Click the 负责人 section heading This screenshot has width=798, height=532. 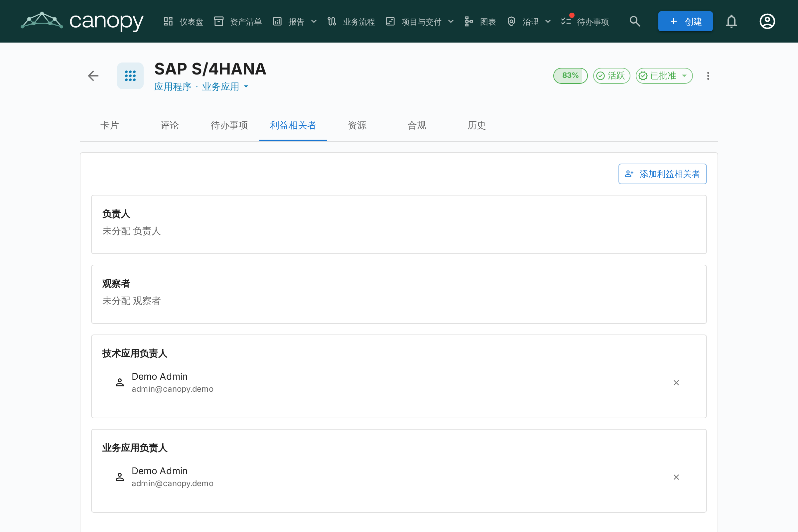(116, 214)
